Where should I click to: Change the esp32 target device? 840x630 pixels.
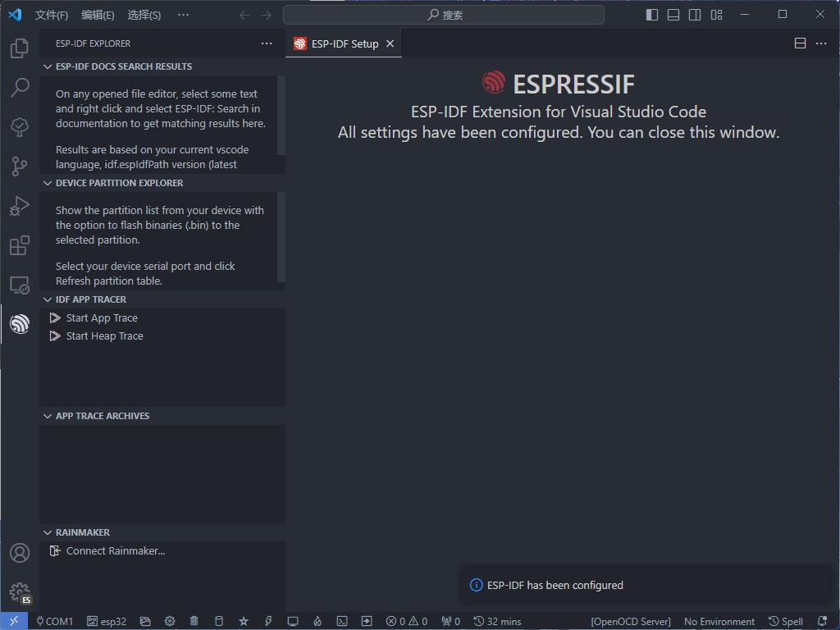pyautogui.click(x=107, y=621)
